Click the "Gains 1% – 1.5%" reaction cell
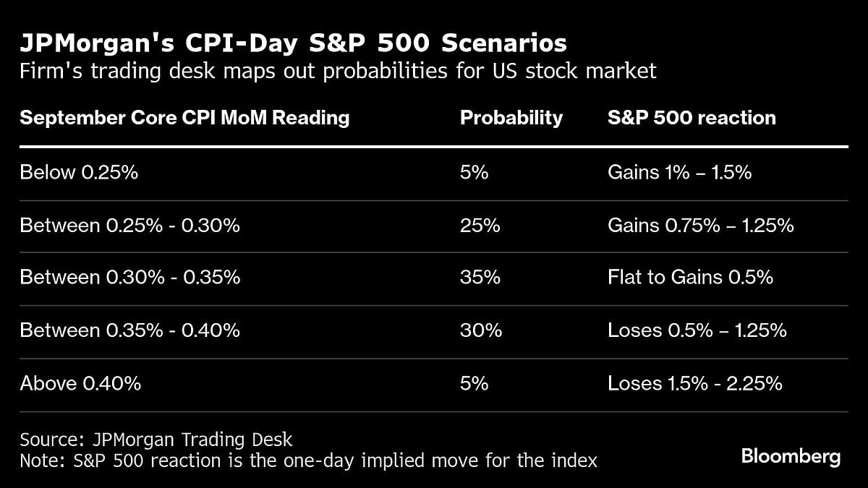The height and width of the screenshot is (488, 868). click(x=679, y=173)
